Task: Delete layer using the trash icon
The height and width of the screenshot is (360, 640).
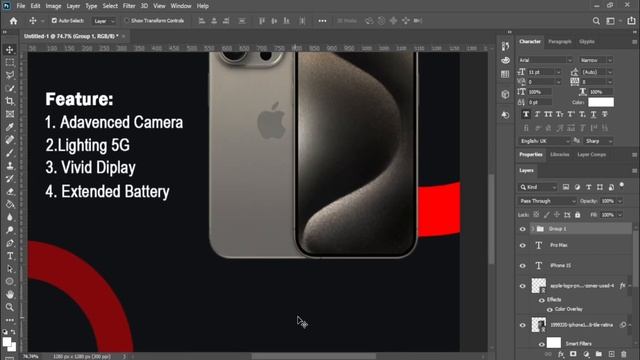Action: [624, 354]
